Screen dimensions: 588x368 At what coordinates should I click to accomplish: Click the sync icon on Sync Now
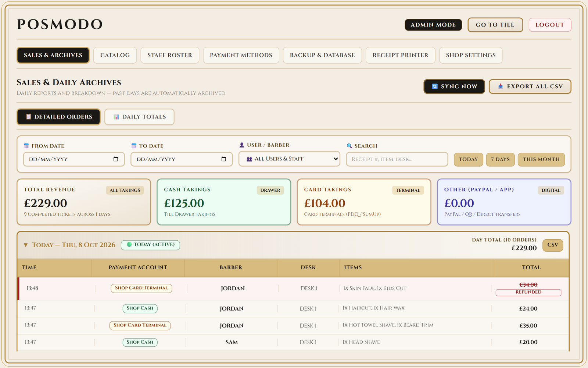pos(435,86)
